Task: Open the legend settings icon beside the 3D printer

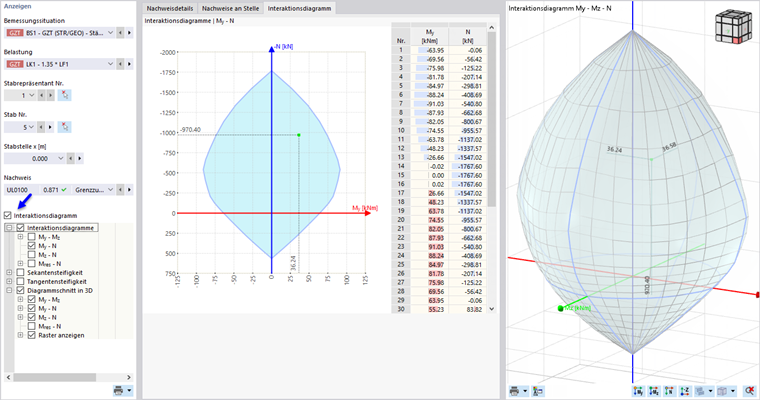Action: coord(538,391)
